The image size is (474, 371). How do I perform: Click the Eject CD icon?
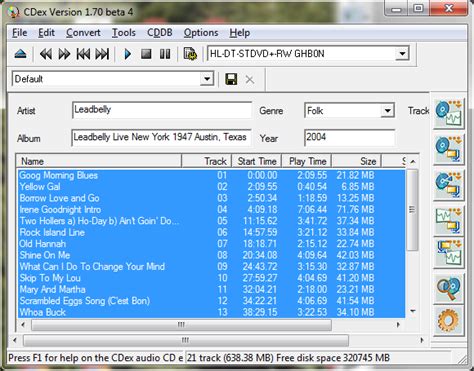click(21, 54)
